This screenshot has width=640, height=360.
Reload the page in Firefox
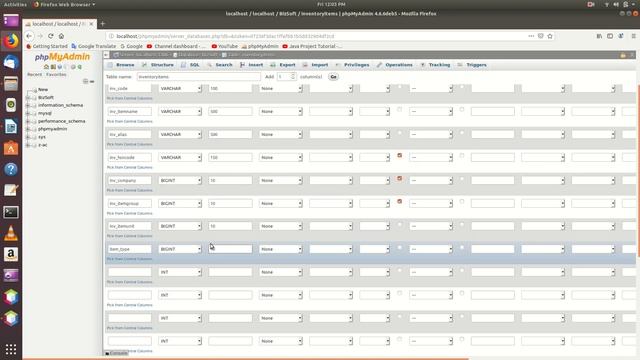51,36
